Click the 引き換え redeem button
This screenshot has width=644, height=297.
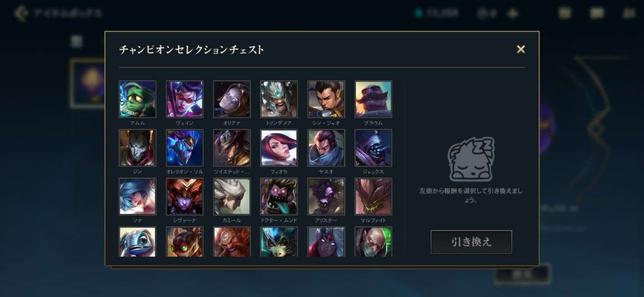coord(471,242)
